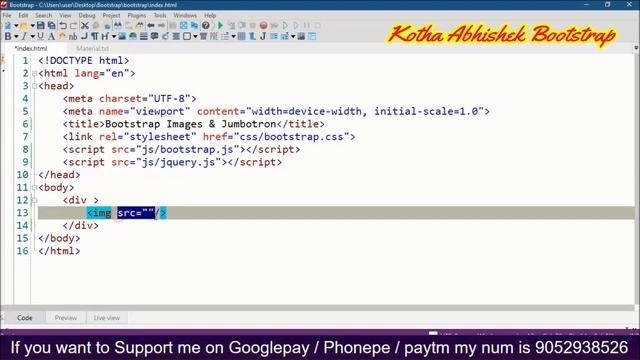The width and height of the screenshot is (640, 360).
Task: Collapse the div tag fold marker
Action: tap(35, 200)
